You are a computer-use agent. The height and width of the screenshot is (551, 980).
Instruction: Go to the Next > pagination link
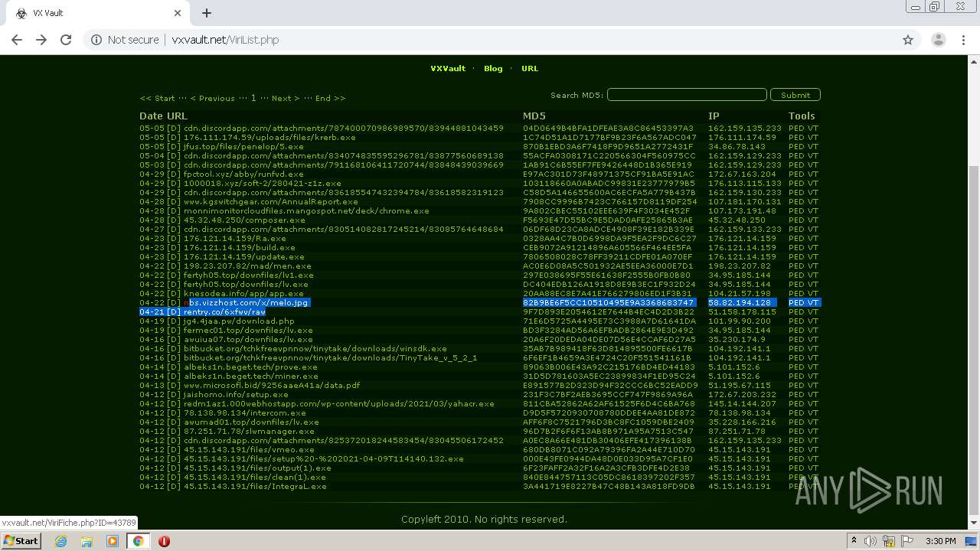click(x=286, y=98)
